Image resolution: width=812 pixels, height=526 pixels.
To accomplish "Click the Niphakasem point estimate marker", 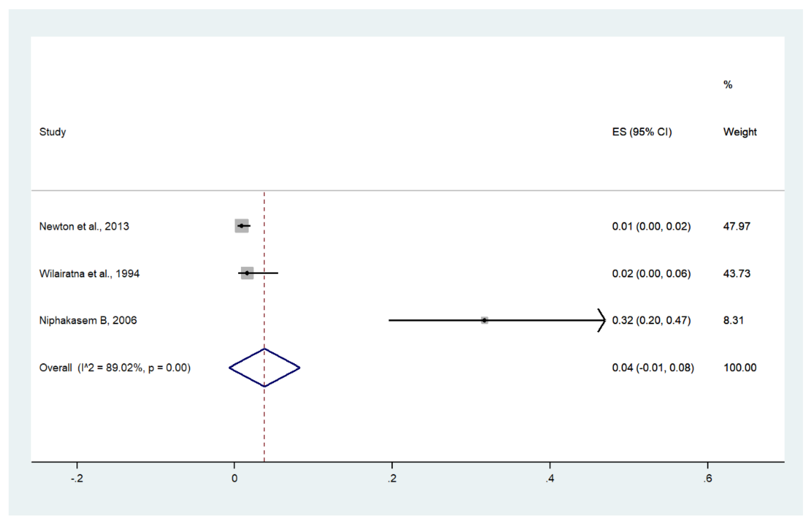I will (484, 320).
